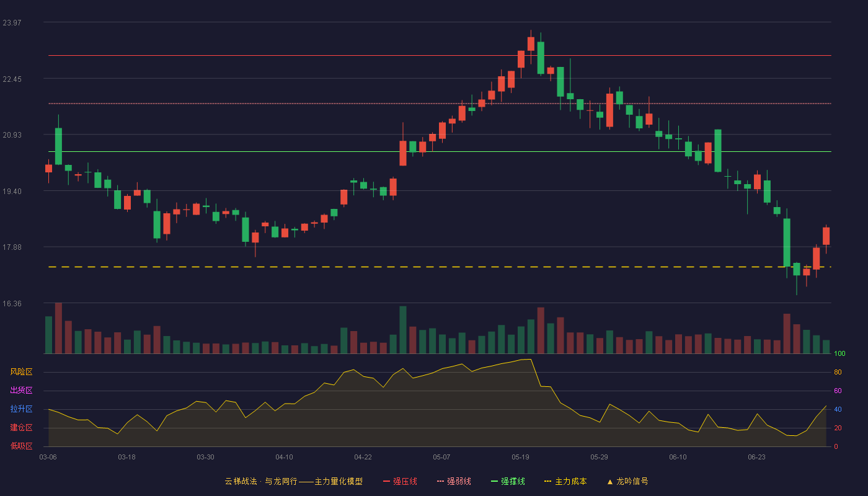
Task: Click the red 0 indicator axis value
Action: coord(836,446)
